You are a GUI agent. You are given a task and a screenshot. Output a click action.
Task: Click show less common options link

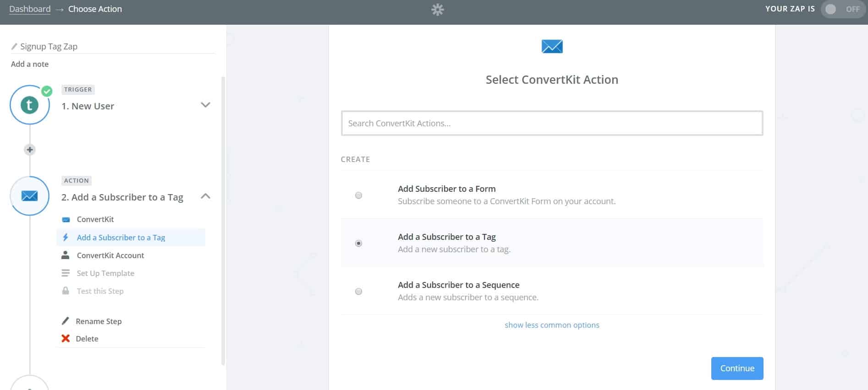point(552,325)
